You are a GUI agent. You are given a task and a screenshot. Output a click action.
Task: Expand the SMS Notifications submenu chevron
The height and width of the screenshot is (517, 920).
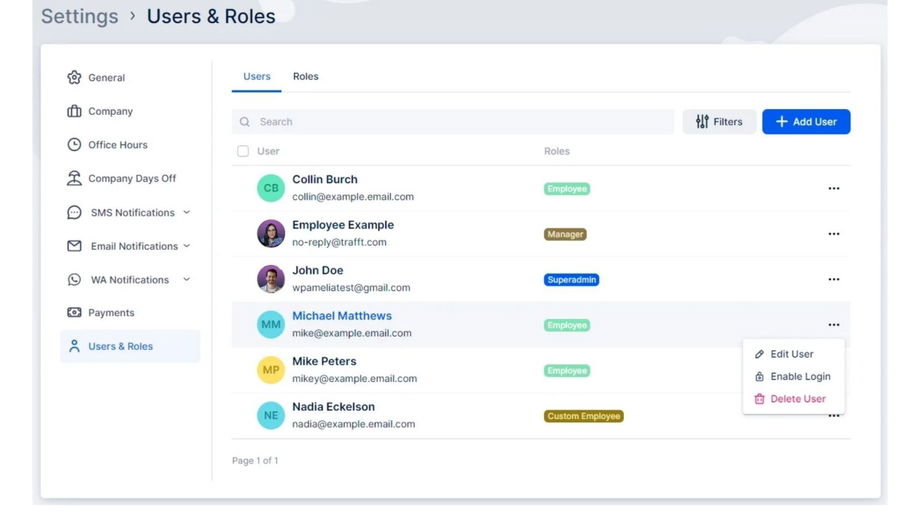186,212
